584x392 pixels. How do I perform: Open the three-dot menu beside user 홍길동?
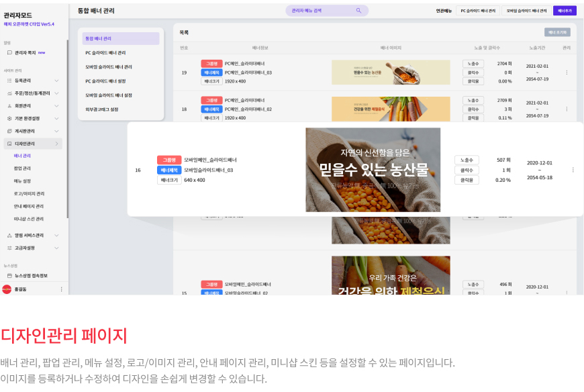coord(62,289)
